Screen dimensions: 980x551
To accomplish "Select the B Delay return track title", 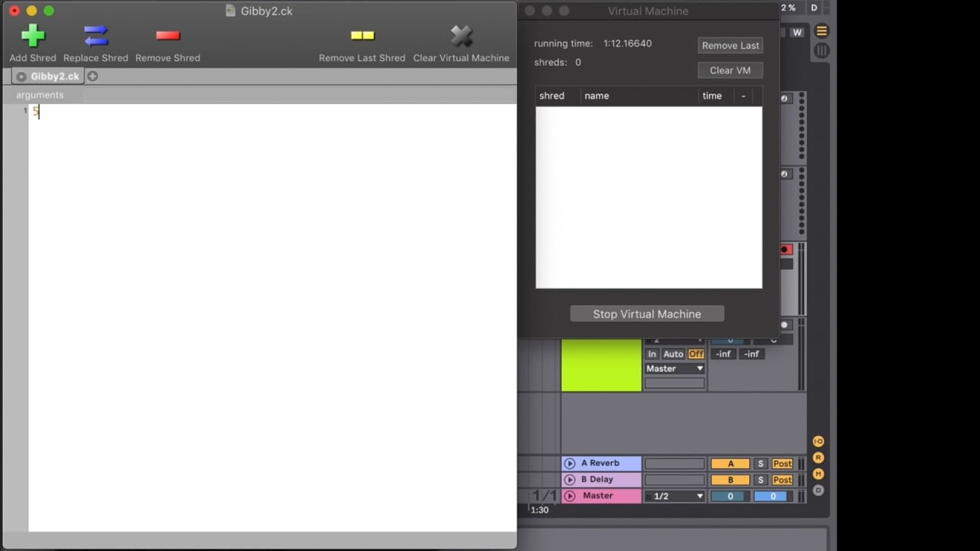I will (597, 480).
